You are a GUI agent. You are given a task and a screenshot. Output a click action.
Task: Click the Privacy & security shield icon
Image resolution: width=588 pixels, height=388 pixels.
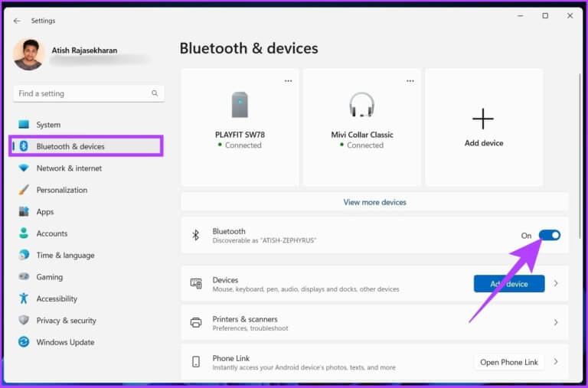click(x=24, y=320)
